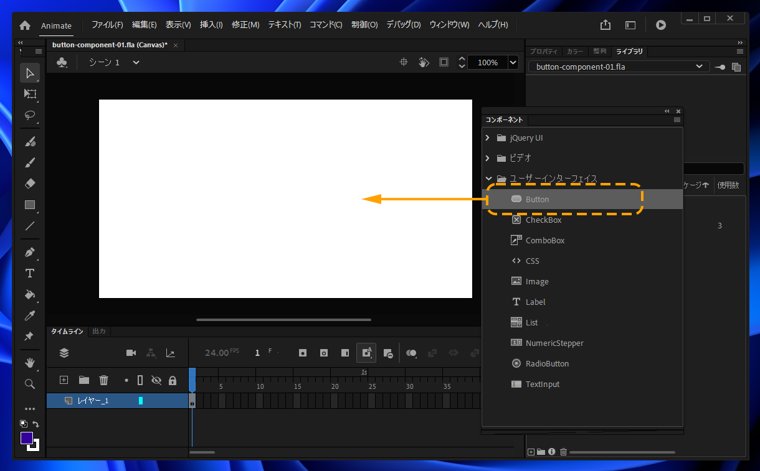Toggle hide all layers eye icon
The image size is (760, 471).
click(x=156, y=380)
